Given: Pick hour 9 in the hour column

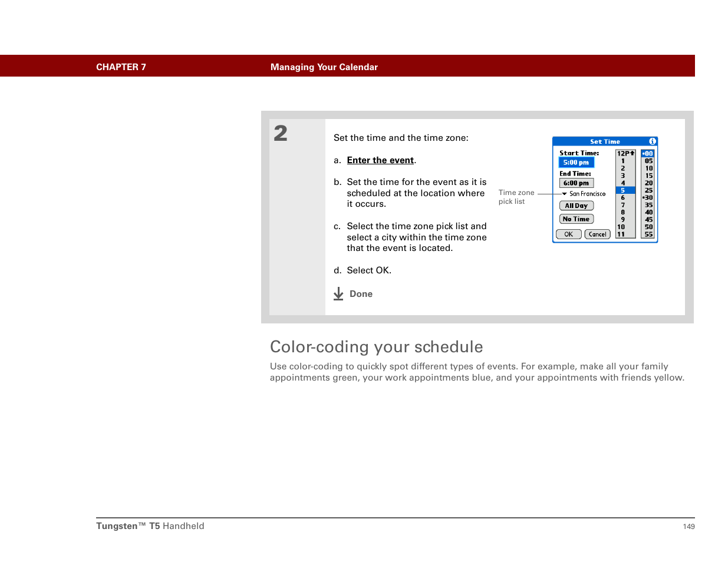Looking at the screenshot, I should [623, 220].
